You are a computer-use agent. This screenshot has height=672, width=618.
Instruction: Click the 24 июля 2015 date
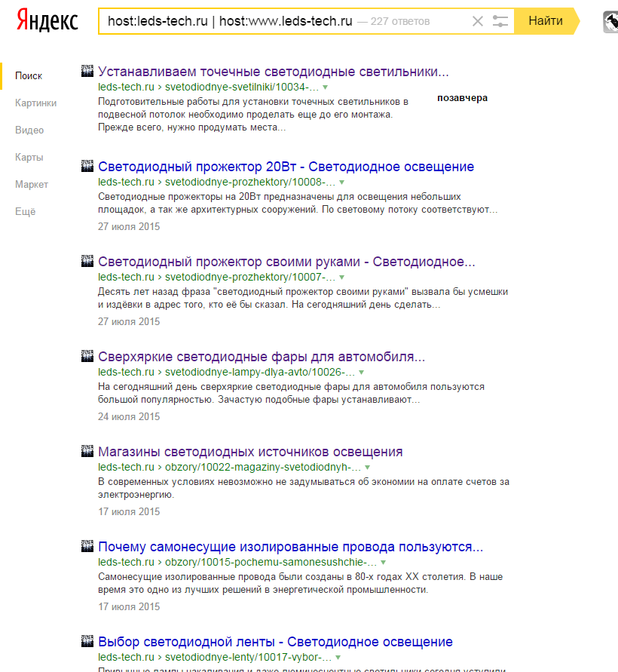click(129, 416)
